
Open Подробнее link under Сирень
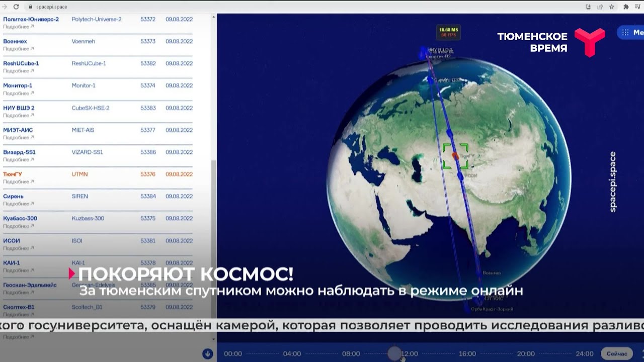(x=19, y=204)
